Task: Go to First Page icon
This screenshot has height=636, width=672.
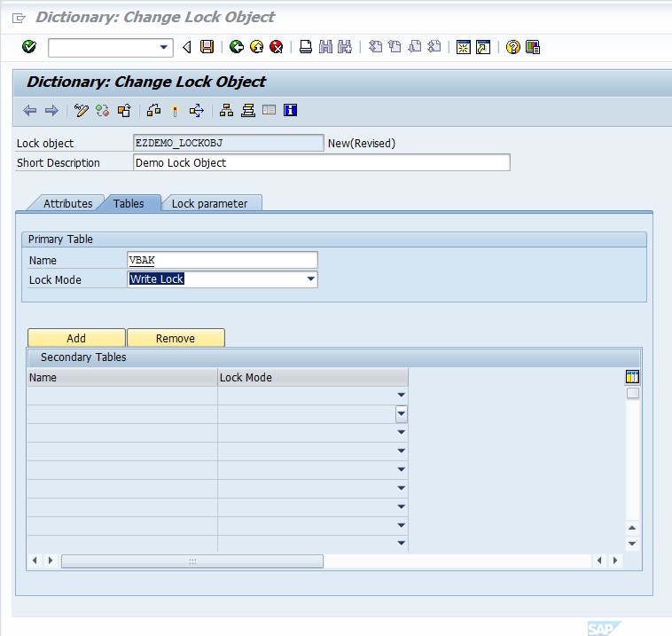Action: [x=375, y=46]
